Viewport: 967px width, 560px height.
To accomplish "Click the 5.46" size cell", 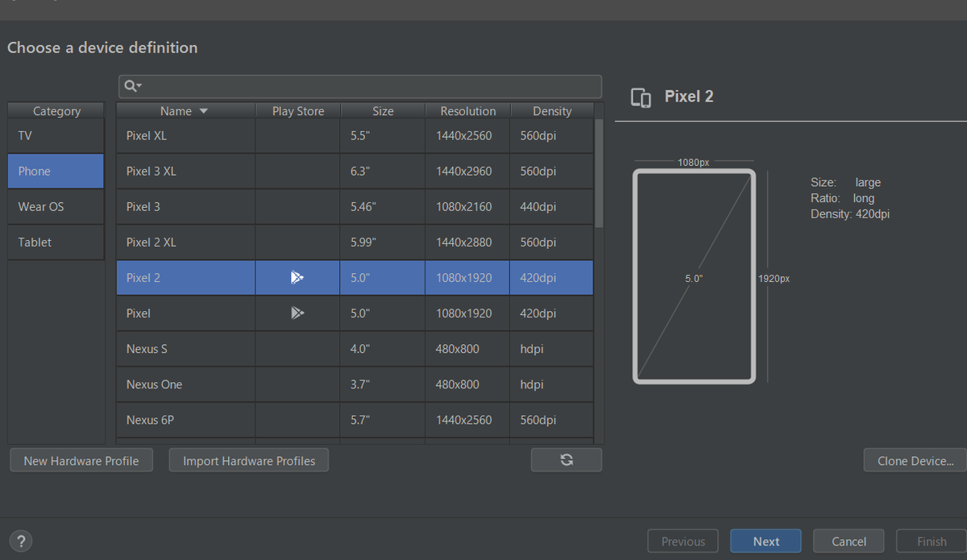I will [383, 206].
